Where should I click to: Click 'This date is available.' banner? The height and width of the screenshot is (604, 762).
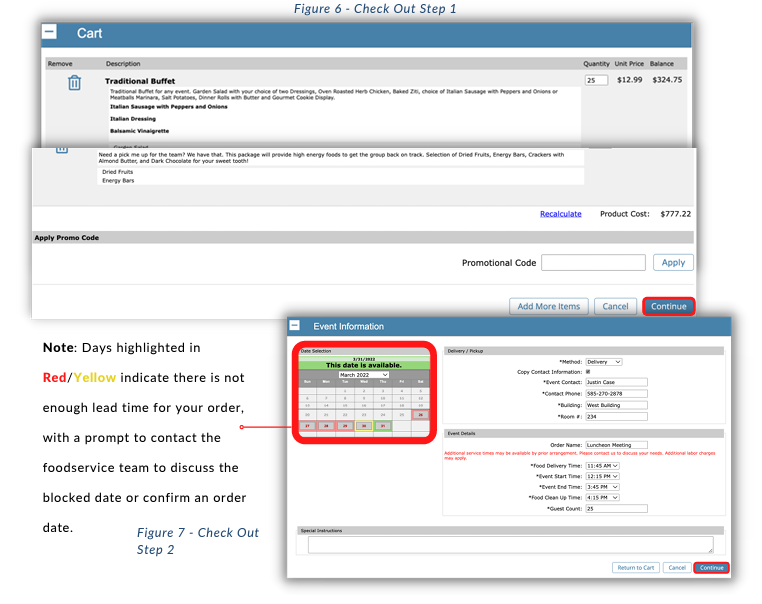(364, 365)
